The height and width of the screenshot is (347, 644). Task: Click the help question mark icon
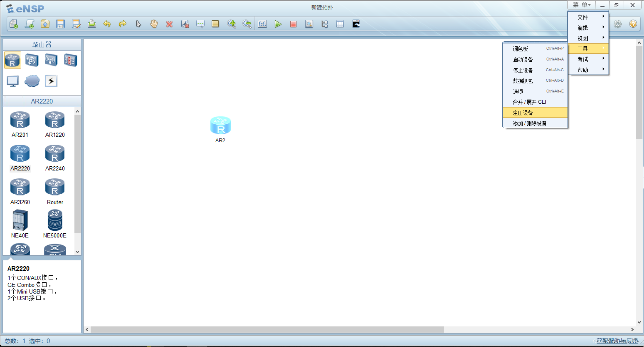point(633,24)
